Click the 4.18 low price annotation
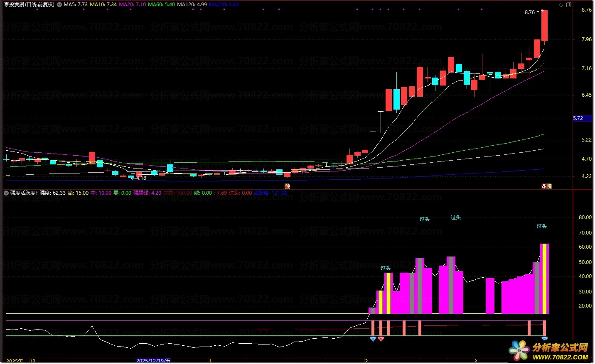This screenshot has width=595, height=364. 141,178
